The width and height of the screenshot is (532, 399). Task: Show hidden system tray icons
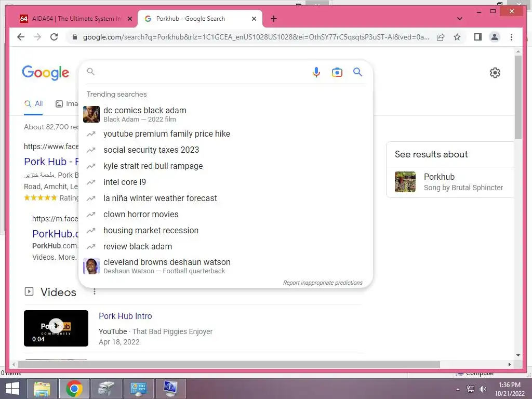click(458, 389)
